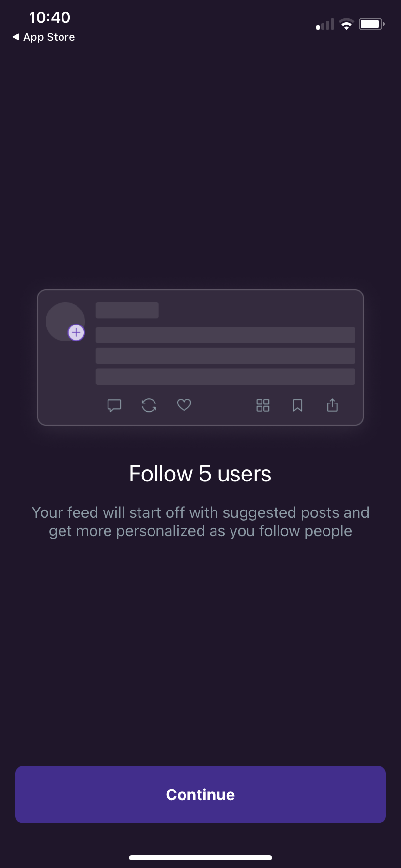
Task: Tap the battery indicator icon
Action: 371,24
